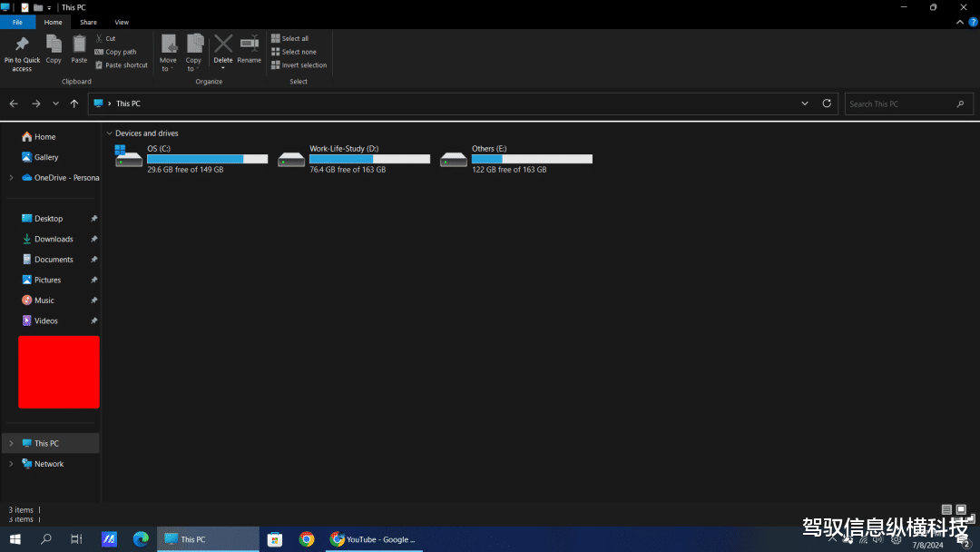Viewport: 980px width, 552px height.
Task: Click the Others (E:) usage bar
Action: [x=532, y=160]
